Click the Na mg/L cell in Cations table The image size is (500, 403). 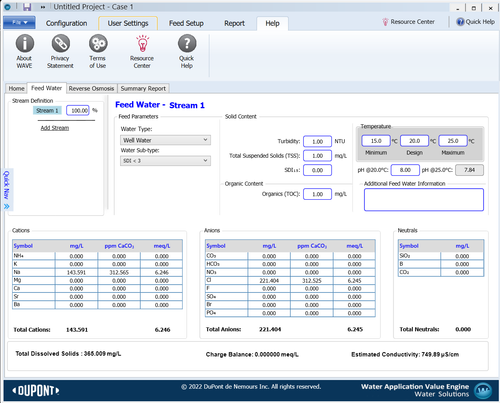[x=76, y=272]
